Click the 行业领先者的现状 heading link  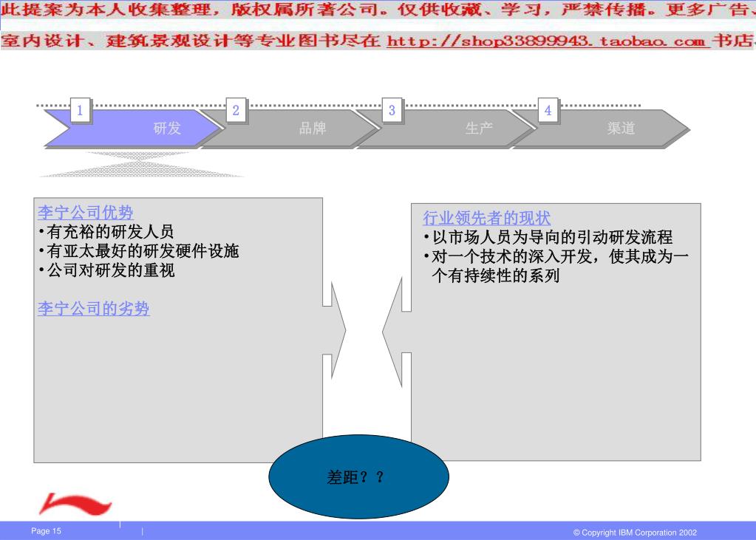pos(486,218)
